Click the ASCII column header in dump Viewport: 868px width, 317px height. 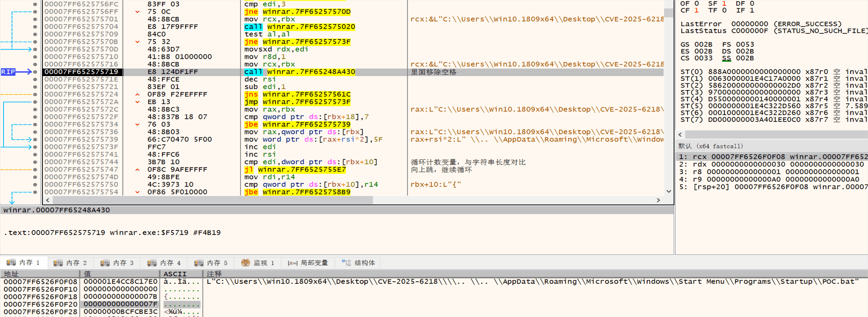(x=181, y=274)
